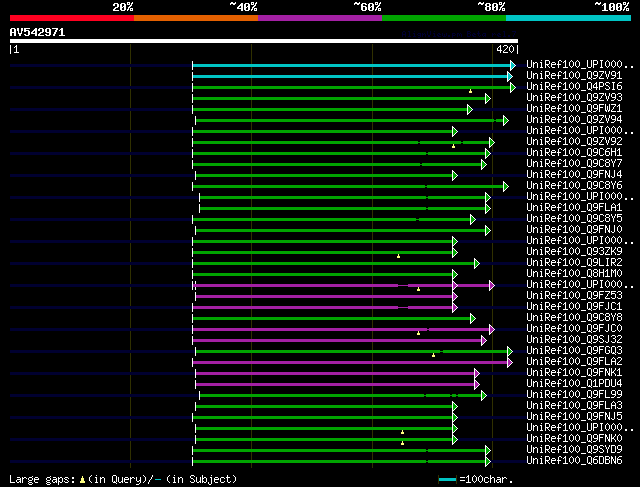The height and width of the screenshot is (487, 640).
Task: Click the arrowhead ending the Q6DBN6 alignment
Action: click(488, 462)
